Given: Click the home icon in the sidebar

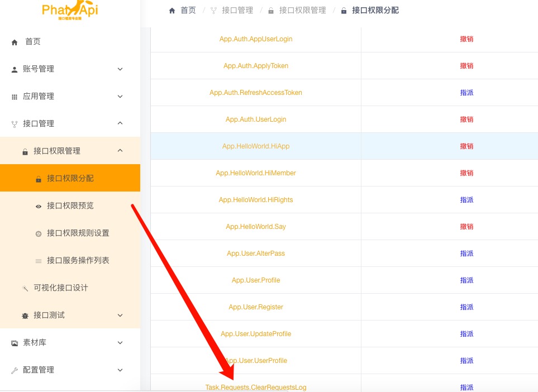Looking at the screenshot, I should coord(15,42).
